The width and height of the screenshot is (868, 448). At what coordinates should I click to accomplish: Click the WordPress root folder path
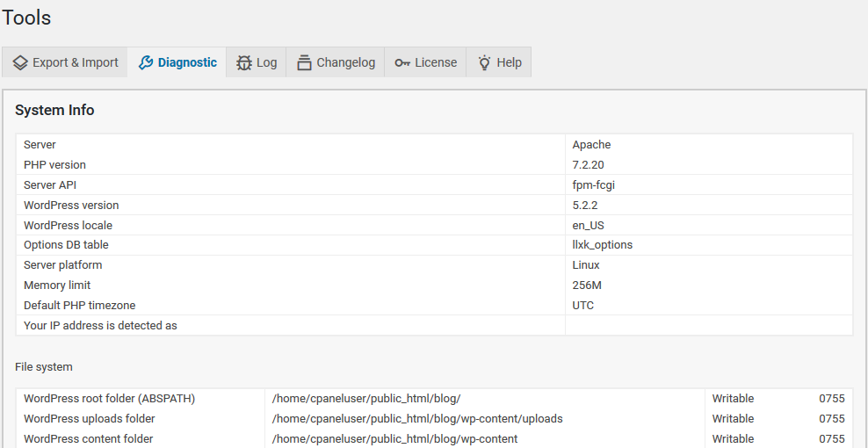(366, 399)
